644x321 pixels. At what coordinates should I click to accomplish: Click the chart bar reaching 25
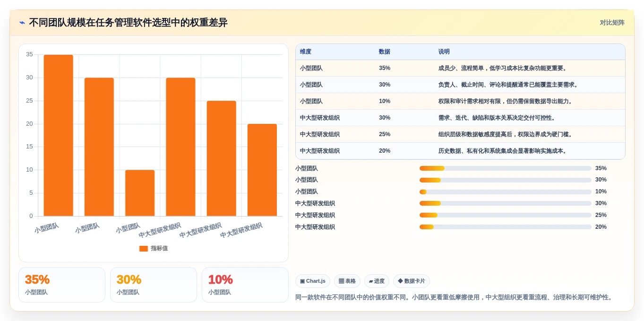point(221,159)
